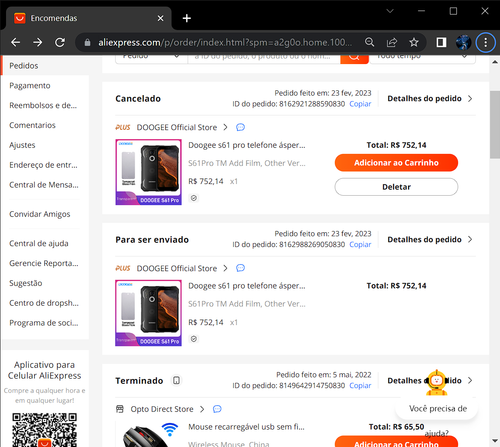The width and height of the screenshot is (500, 447).
Task: Click the help assistant mascot icon
Action: pos(437,382)
